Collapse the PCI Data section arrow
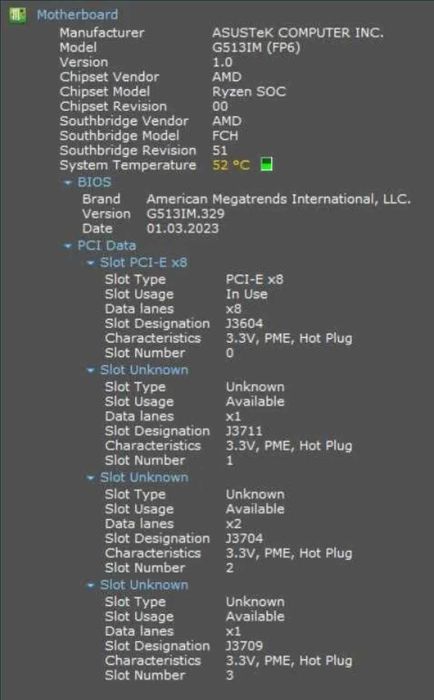This screenshot has height=700, width=434. (x=67, y=246)
